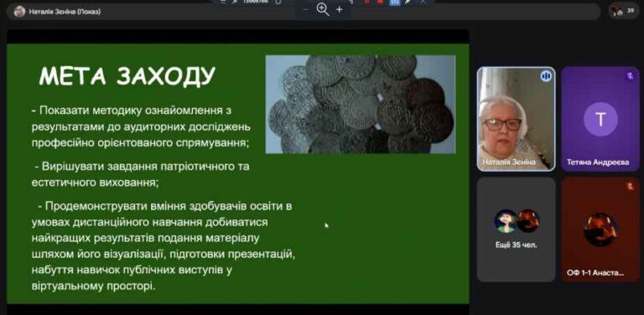This screenshot has height=315, width=644.
Task: Zoom out with the minus button
Action: point(305,9)
